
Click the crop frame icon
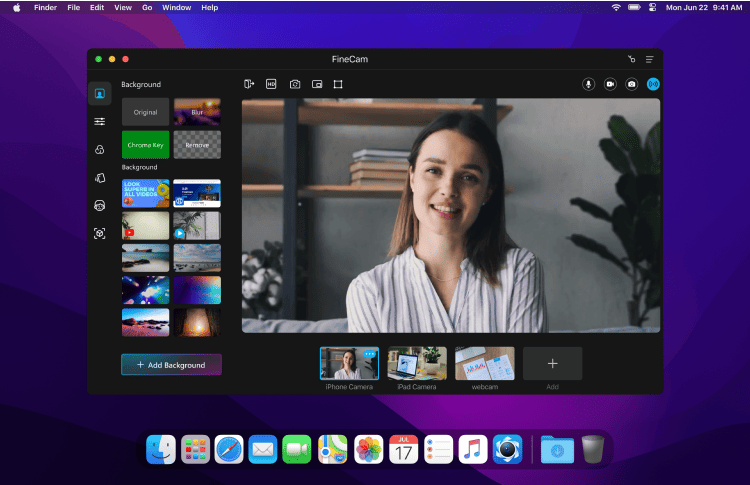tap(339, 84)
